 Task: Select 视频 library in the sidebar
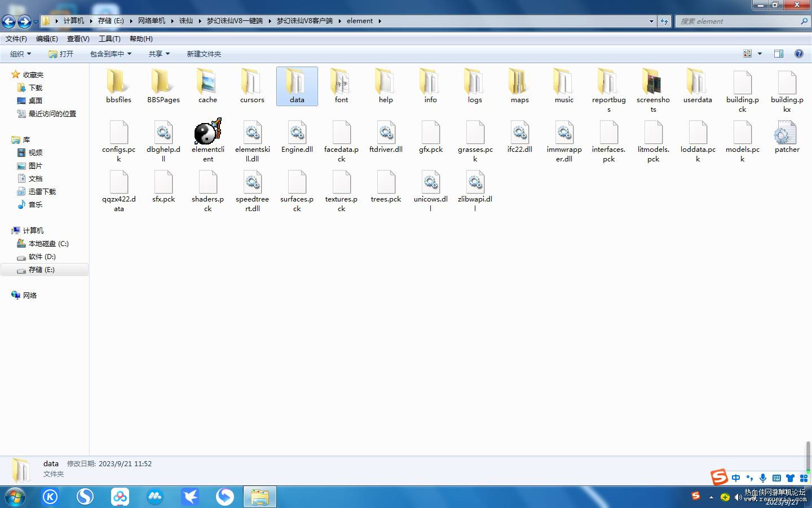pyautogui.click(x=36, y=152)
